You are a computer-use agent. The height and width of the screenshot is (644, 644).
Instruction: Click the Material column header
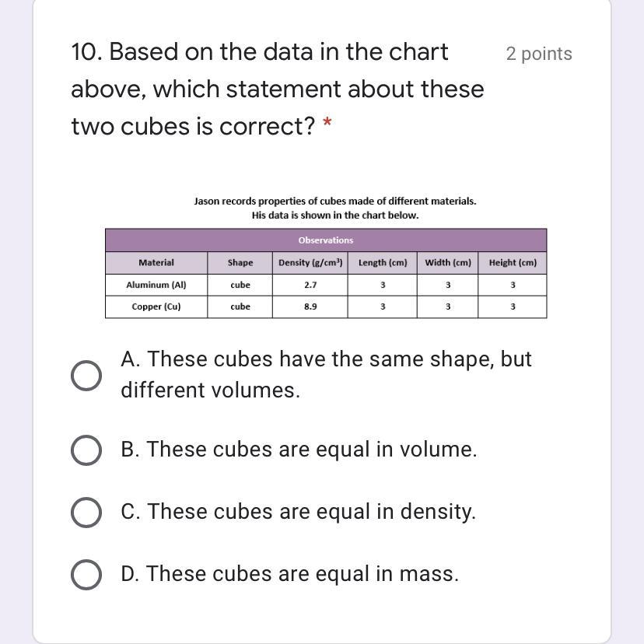pyautogui.click(x=156, y=263)
